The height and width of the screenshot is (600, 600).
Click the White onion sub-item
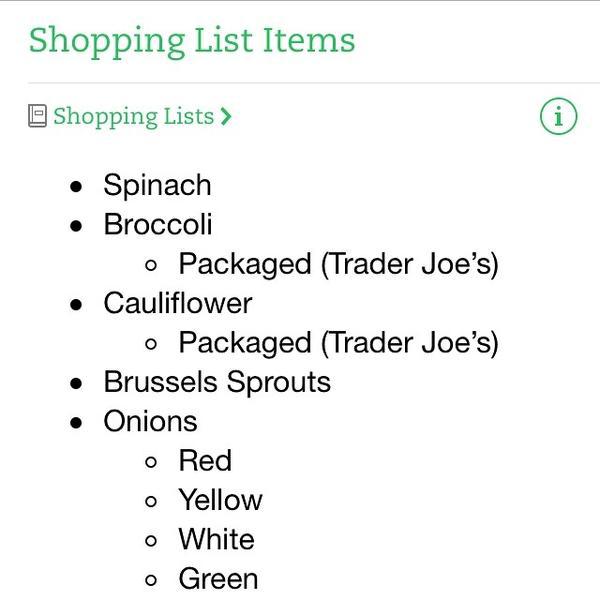click(216, 540)
